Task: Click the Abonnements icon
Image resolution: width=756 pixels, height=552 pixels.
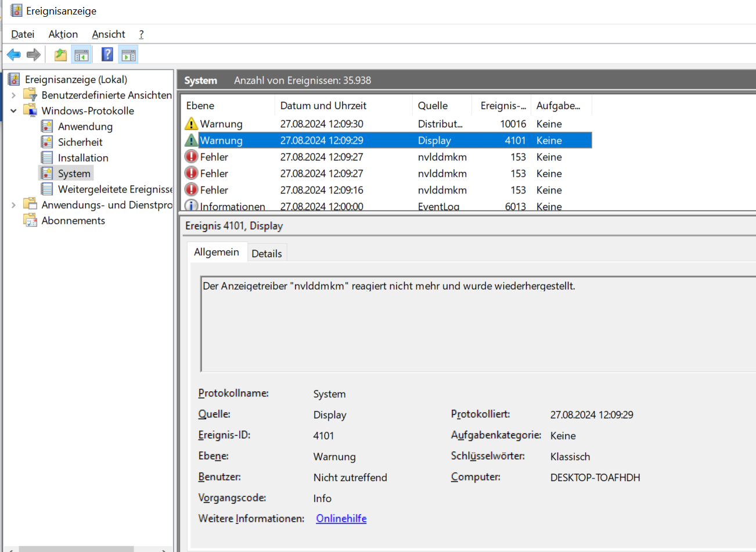Action: pos(30,220)
